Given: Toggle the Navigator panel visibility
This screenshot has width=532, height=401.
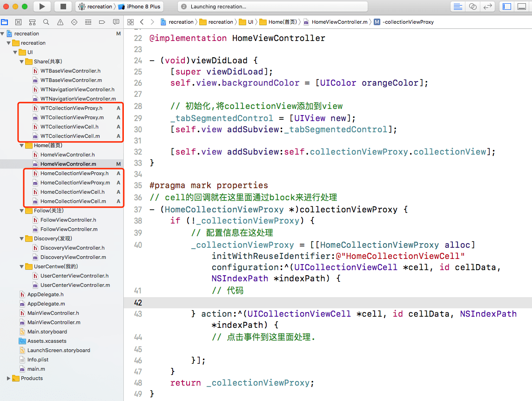Looking at the screenshot, I should pos(507,7).
